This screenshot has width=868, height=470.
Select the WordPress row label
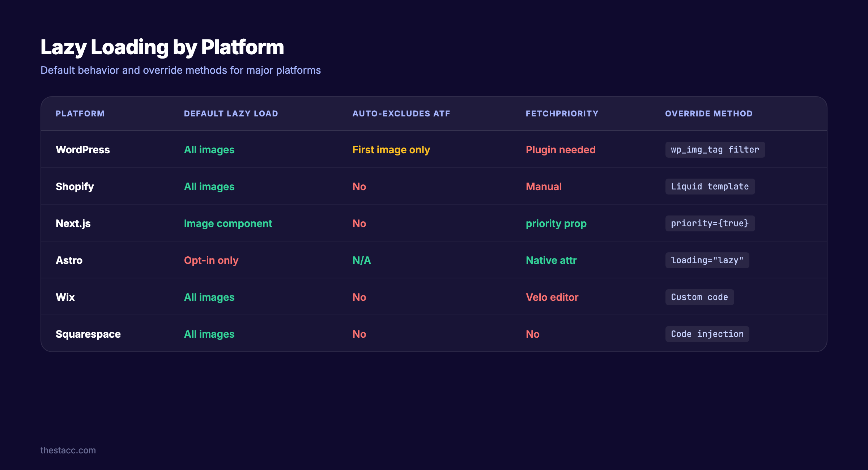click(x=83, y=149)
